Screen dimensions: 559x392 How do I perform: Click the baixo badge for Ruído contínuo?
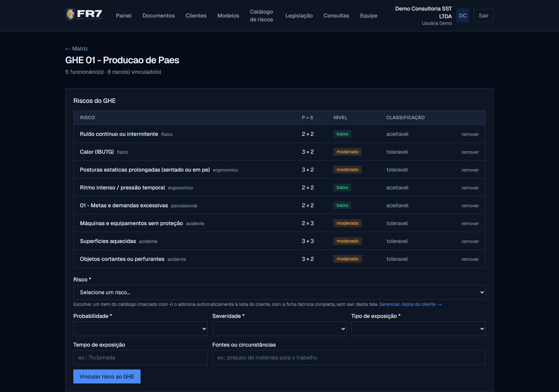coord(342,134)
